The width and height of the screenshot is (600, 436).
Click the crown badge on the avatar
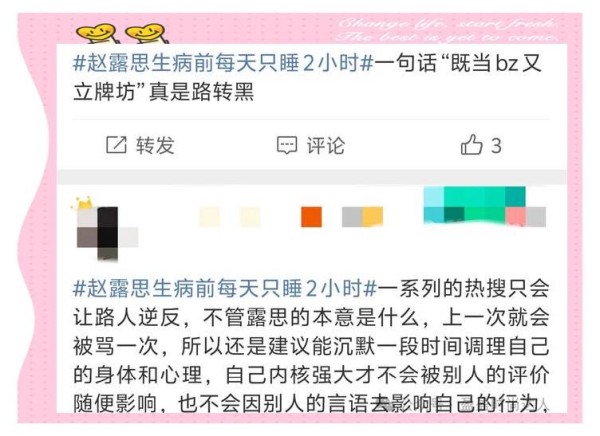(x=85, y=202)
